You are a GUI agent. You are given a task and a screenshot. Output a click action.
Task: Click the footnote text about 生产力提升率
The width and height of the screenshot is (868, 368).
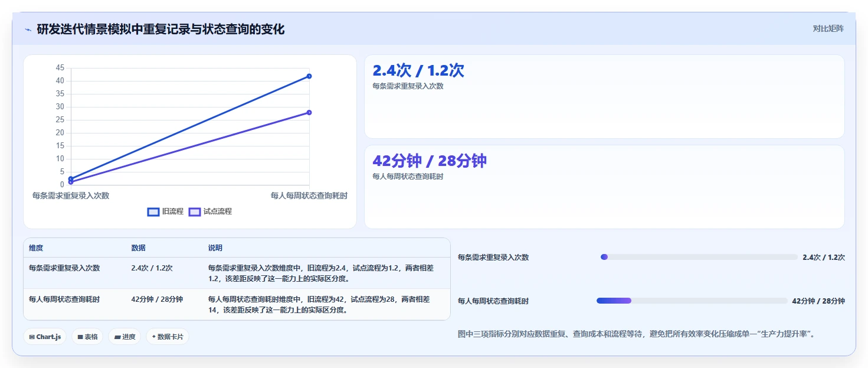[x=636, y=334]
